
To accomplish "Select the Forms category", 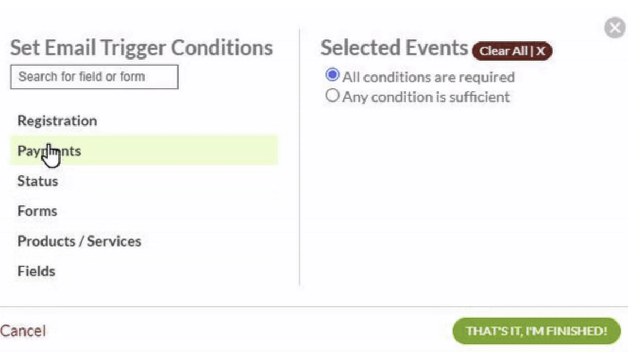I will coord(37,211).
